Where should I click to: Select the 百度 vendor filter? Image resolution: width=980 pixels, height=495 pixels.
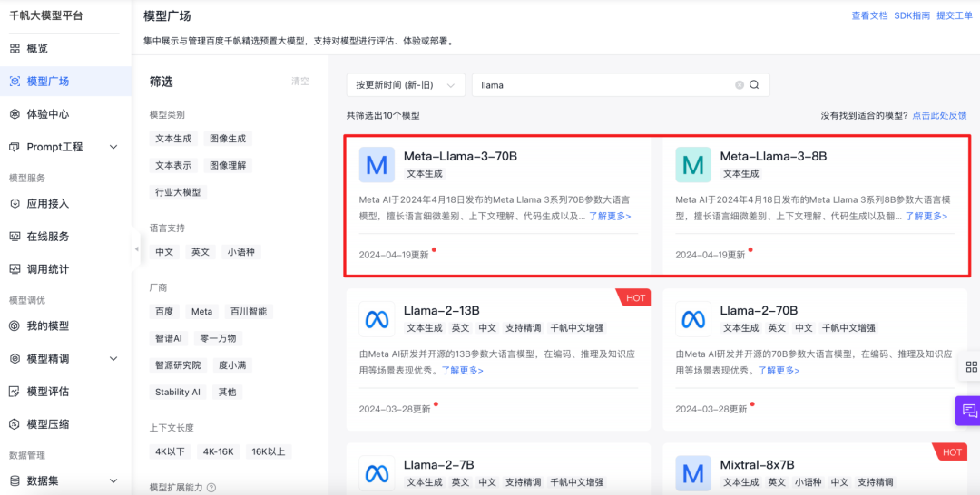(x=164, y=312)
